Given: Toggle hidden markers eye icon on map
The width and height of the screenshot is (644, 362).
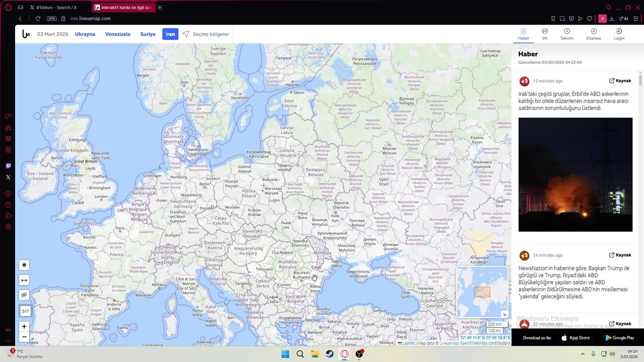Looking at the screenshot, I should coord(24,295).
